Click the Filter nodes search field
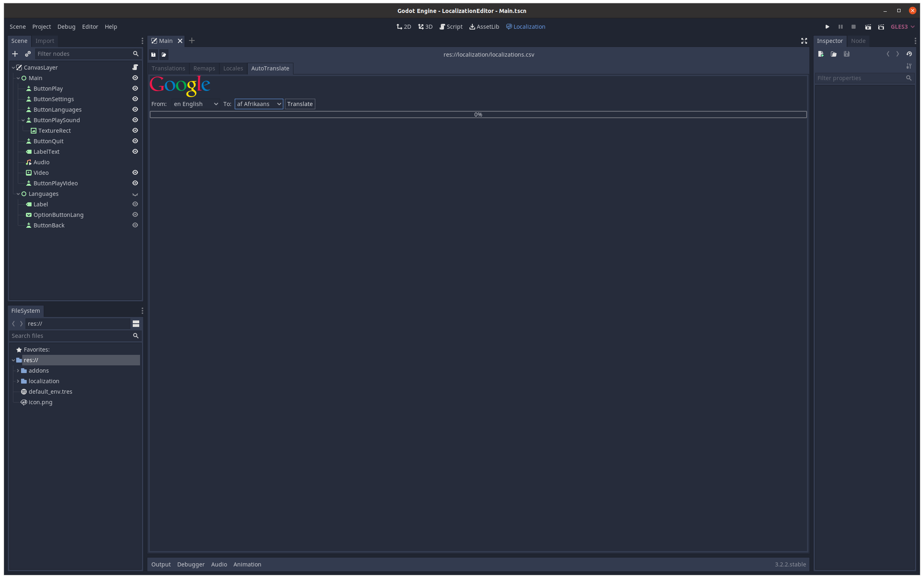 pyautogui.click(x=83, y=54)
